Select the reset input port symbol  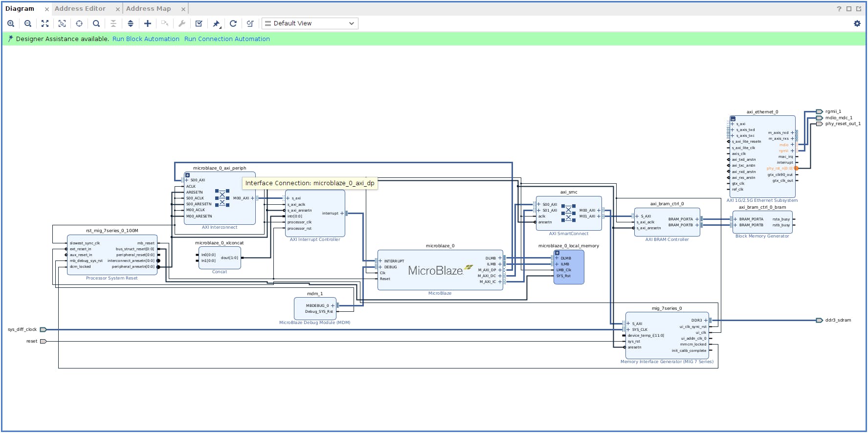click(x=43, y=341)
